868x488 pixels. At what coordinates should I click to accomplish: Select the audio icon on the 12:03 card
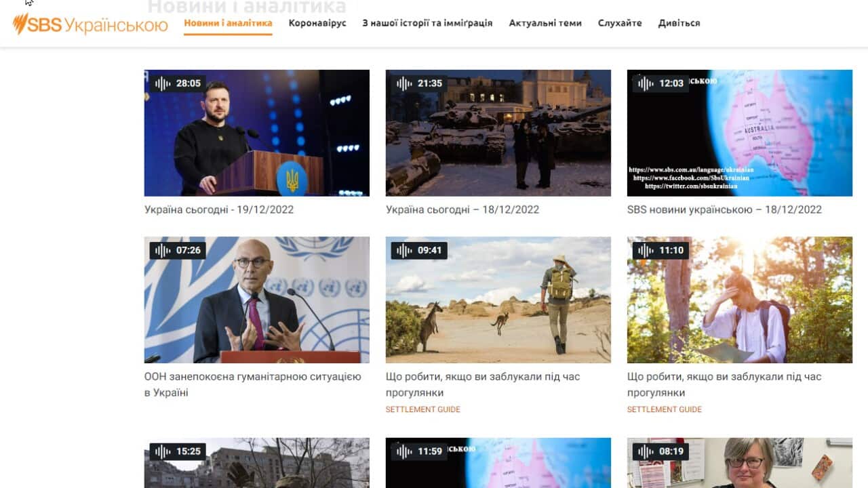point(644,83)
